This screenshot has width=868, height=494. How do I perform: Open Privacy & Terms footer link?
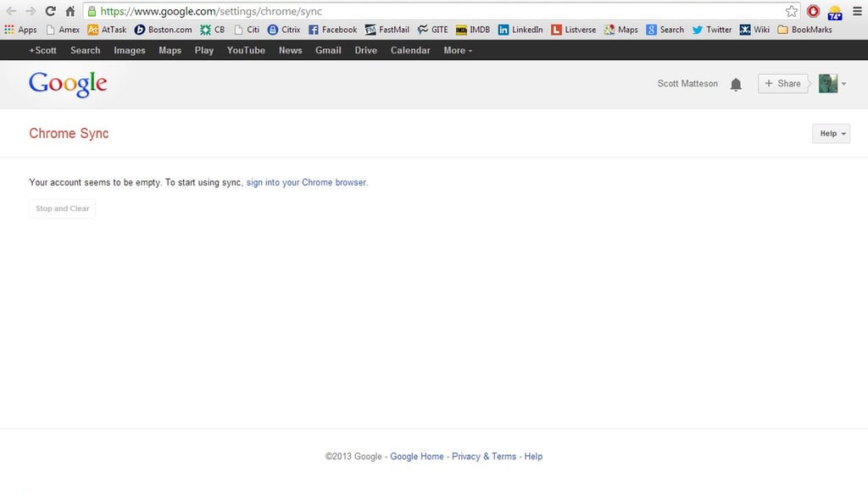coord(484,457)
